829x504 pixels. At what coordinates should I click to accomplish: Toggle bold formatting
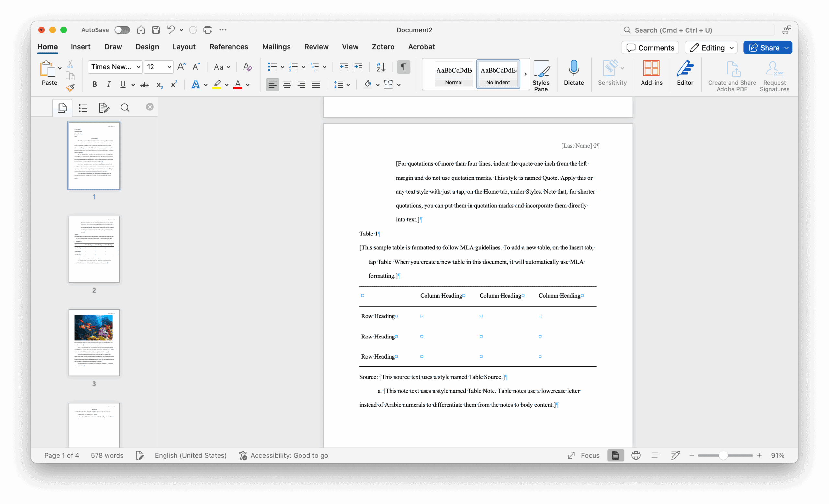[x=95, y=85]
